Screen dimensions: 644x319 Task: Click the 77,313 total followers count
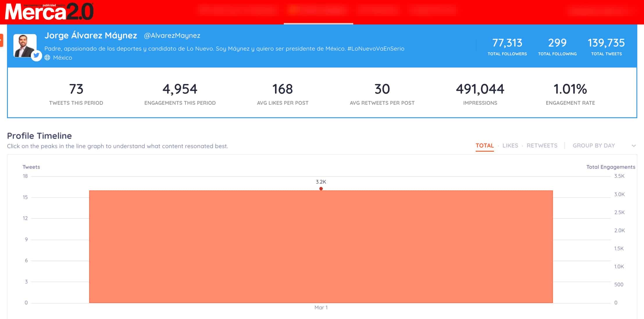(507, 43)
